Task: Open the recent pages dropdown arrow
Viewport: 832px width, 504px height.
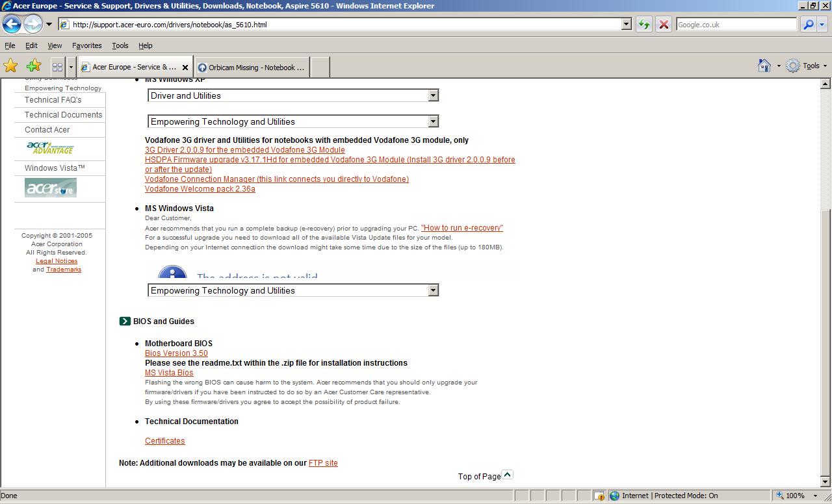Action: pos(49,25)
